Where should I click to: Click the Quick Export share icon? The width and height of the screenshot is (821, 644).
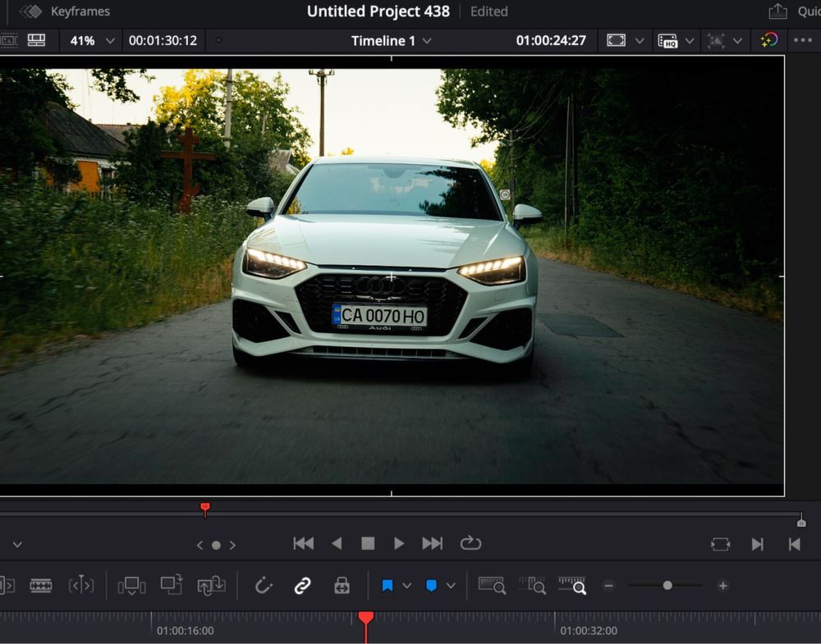tap(777, 11)
